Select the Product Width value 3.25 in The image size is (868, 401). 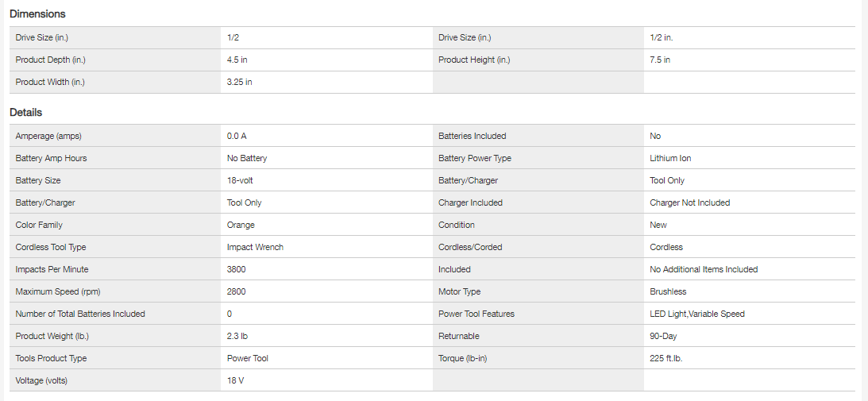[x=240, y=82]
